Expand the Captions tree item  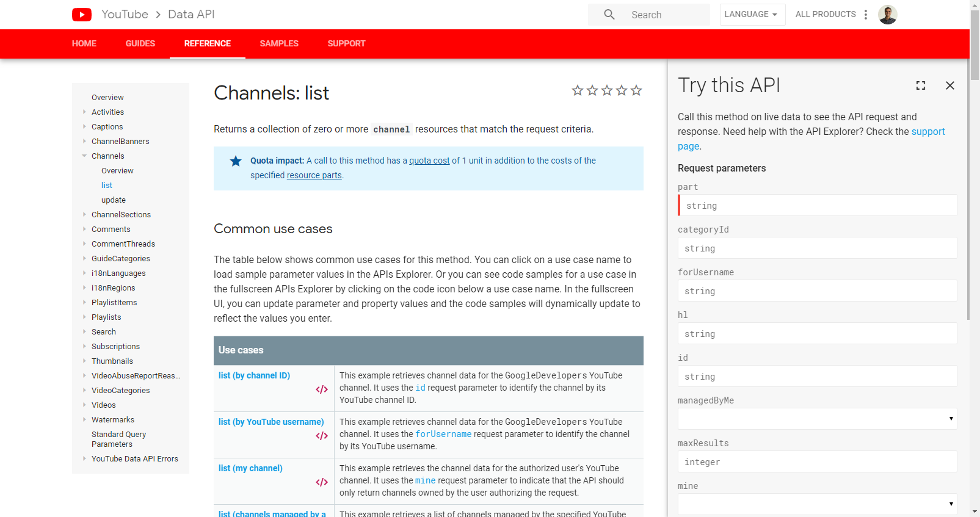[84, 126]
